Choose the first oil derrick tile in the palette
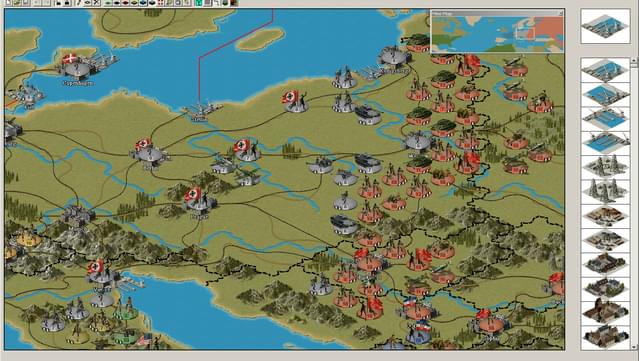The height and width of the screenshot is (361, 639). (605, 167)
